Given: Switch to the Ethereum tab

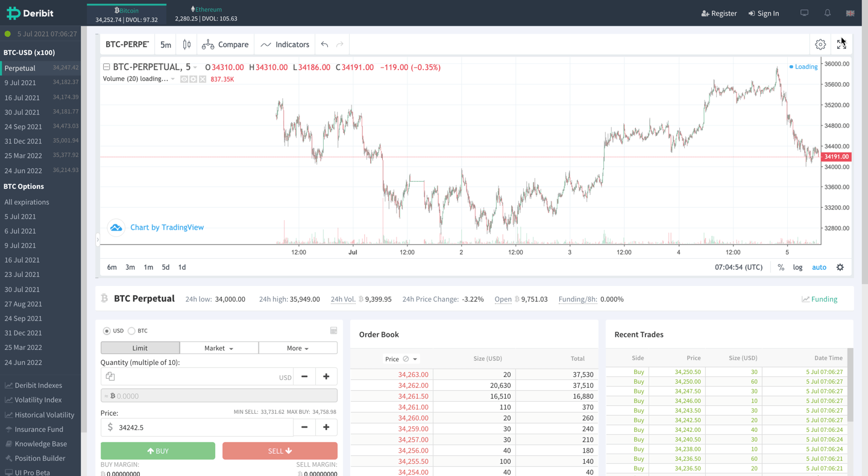Looking at the screenshot, I should point(206,14).
